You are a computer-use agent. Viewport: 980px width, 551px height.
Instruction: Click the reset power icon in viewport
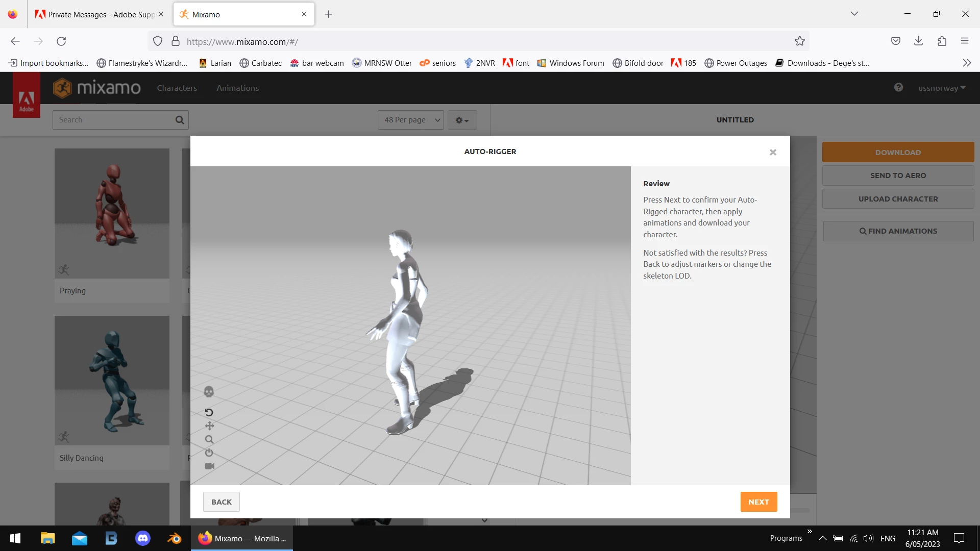(209, 453)
